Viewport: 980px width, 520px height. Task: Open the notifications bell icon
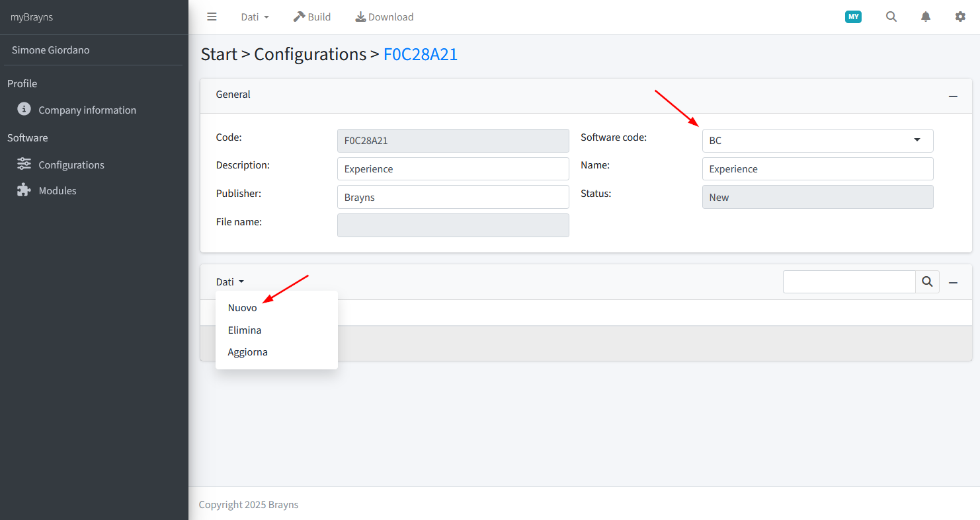[926, 17]
